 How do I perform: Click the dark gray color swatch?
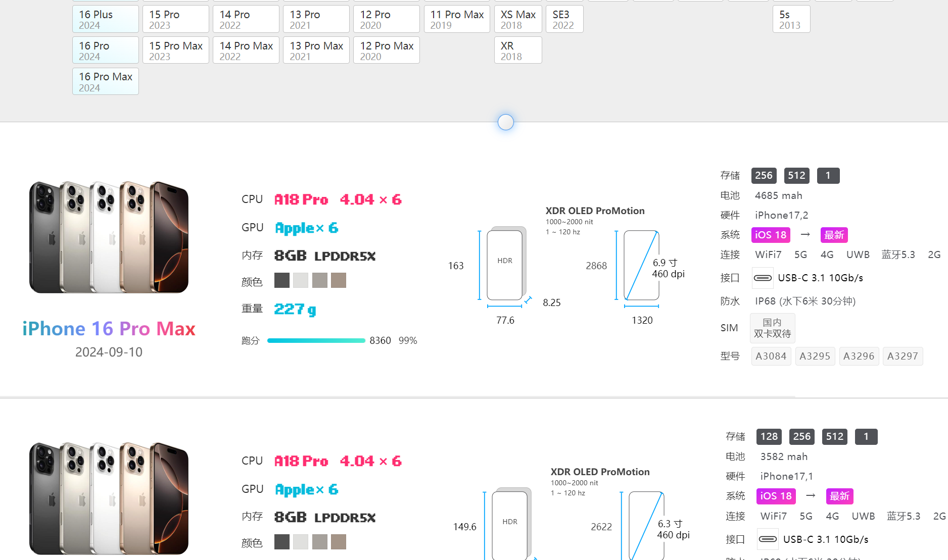click(x=282, y=280)
